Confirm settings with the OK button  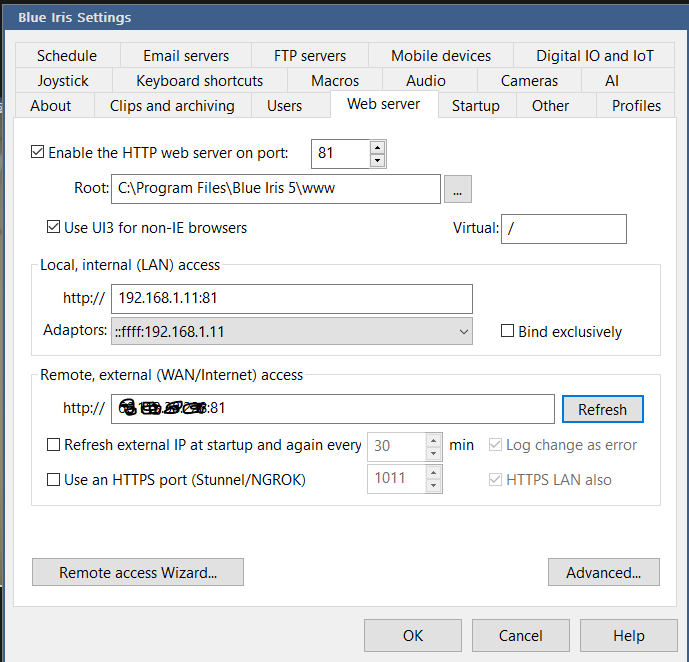(x=413, y=635)
